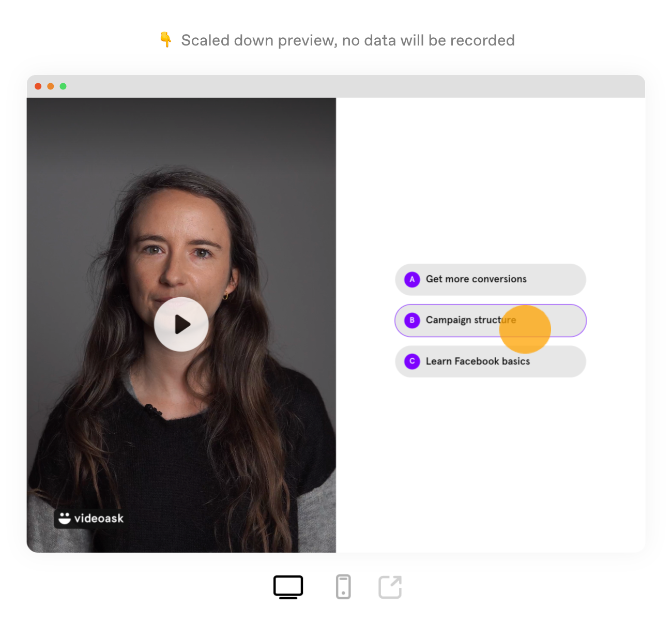This screenshot has height=638, width=672.
Task: Click the pointing hand emoji
Action: (165, 40)
